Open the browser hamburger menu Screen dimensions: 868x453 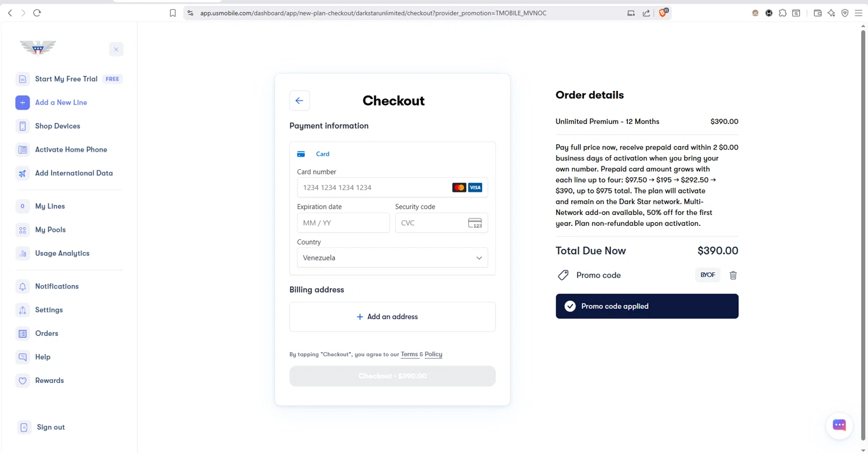click(x=858, y=13)
